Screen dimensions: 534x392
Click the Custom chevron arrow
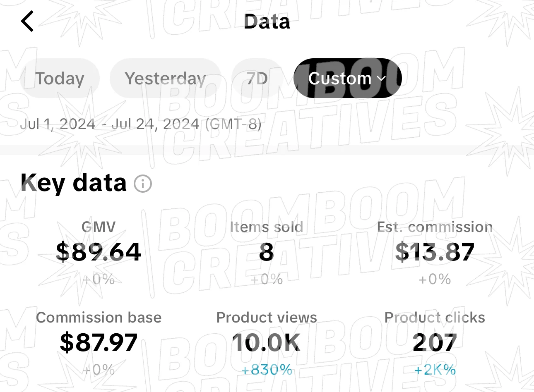point(382,79)
